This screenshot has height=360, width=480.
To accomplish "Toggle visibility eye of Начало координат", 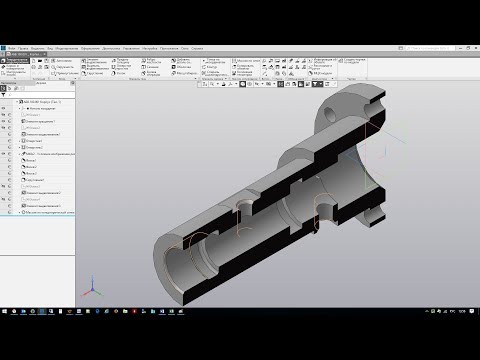I will pos(3,108).
